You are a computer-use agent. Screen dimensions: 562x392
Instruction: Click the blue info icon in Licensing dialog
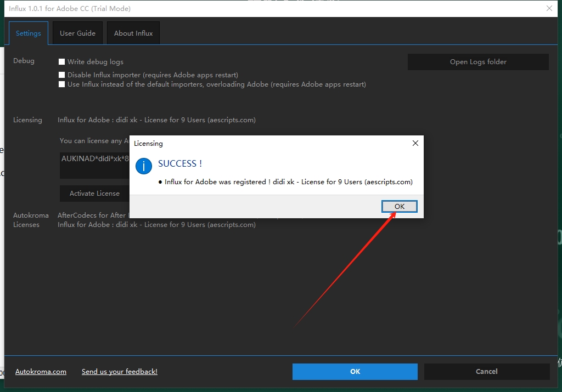tap(144, 166)
